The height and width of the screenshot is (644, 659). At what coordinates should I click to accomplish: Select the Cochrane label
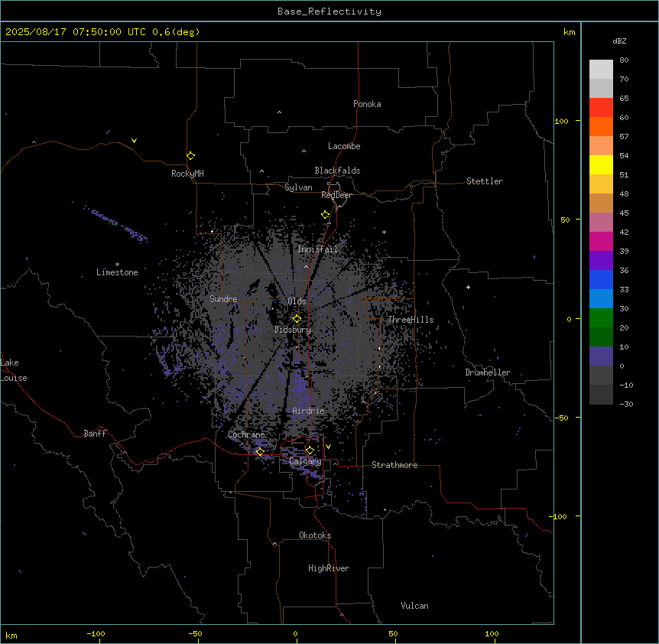tap(246, 434)
